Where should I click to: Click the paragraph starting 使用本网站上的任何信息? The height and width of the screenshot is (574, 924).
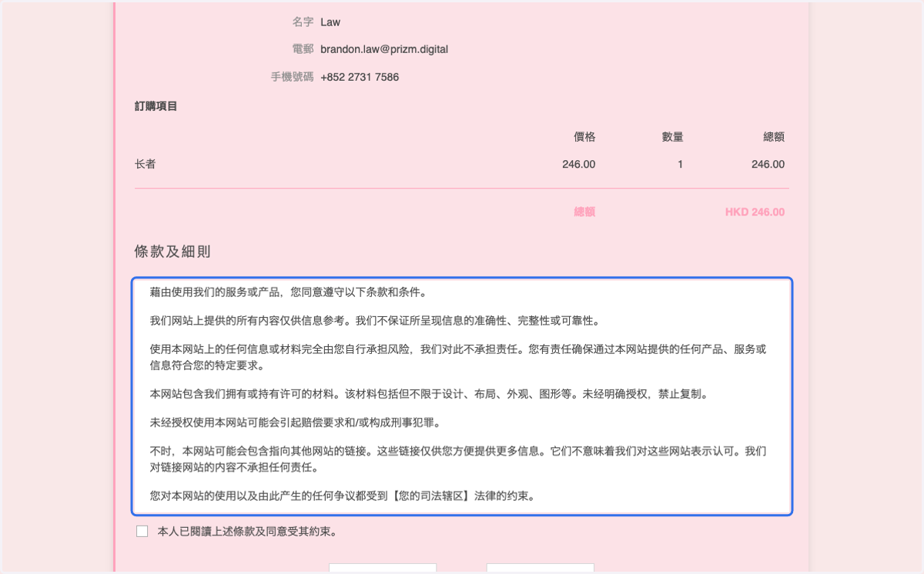459,357
